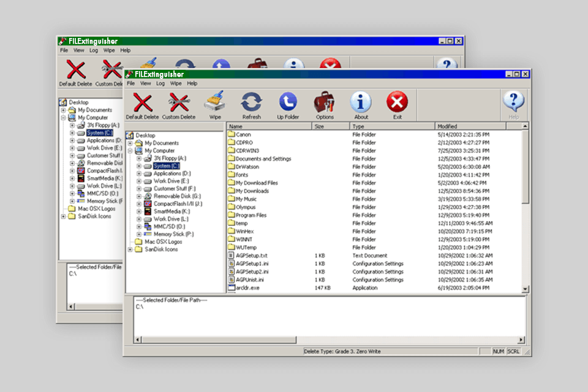The image size is (588, 392).
Task: Click the Help question mark icon in front window
Action: pos(513,102)
